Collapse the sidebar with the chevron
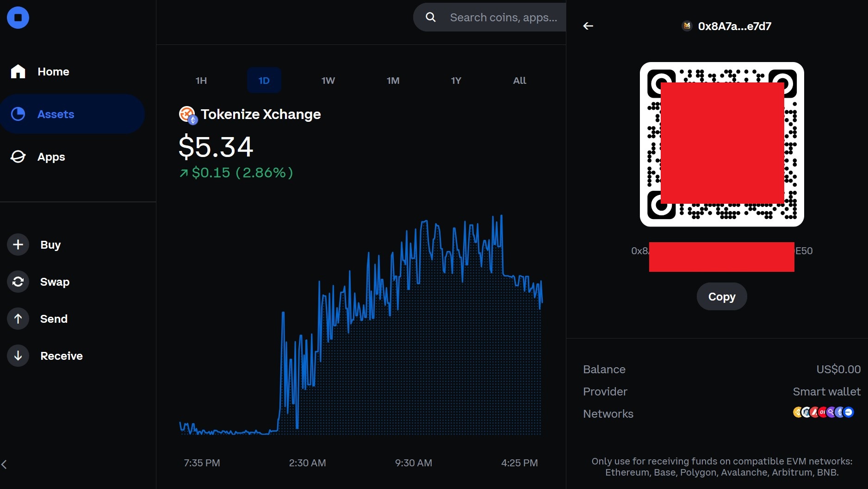The image size is (868, 489). [x=4, y=464]
